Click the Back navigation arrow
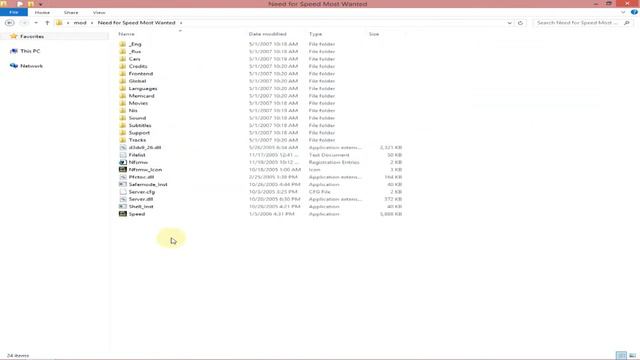 coord(9,23)
